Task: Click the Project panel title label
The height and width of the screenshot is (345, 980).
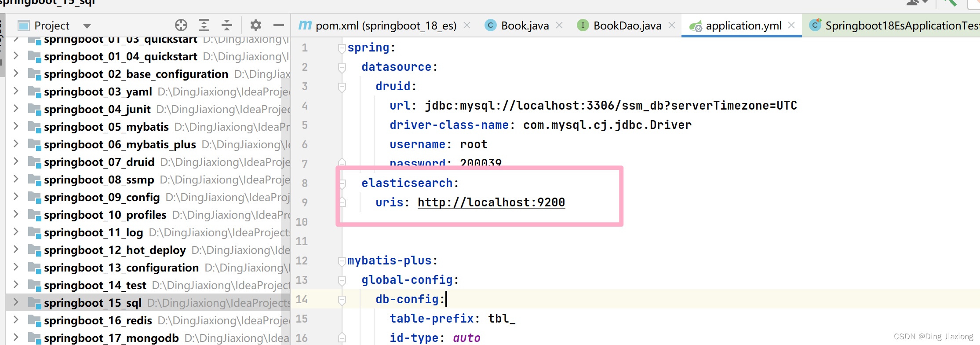Action: [x=52, y=26]
